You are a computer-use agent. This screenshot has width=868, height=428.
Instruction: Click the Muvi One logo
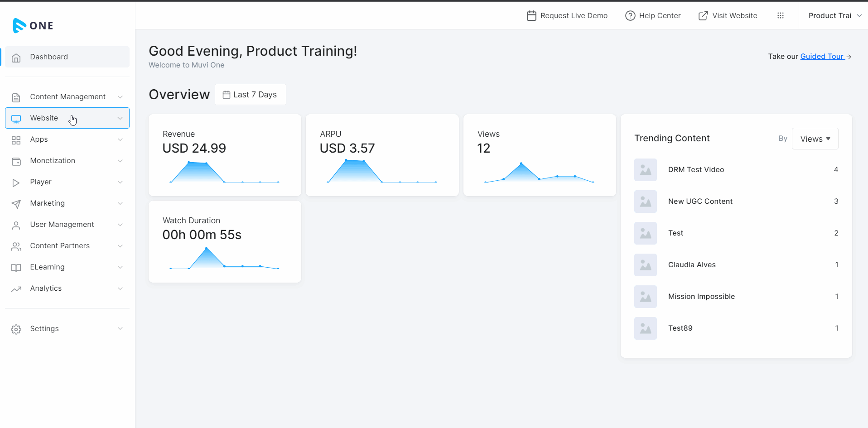(x=33, y=25)
